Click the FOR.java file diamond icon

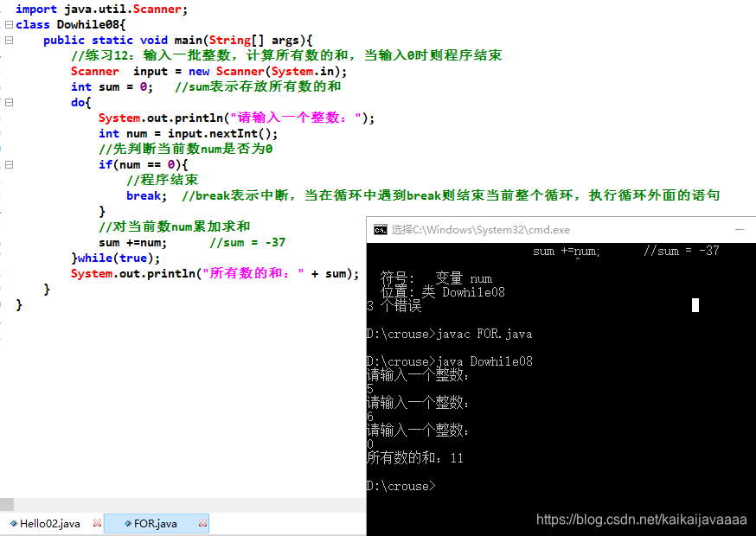[x=128, y=524]
